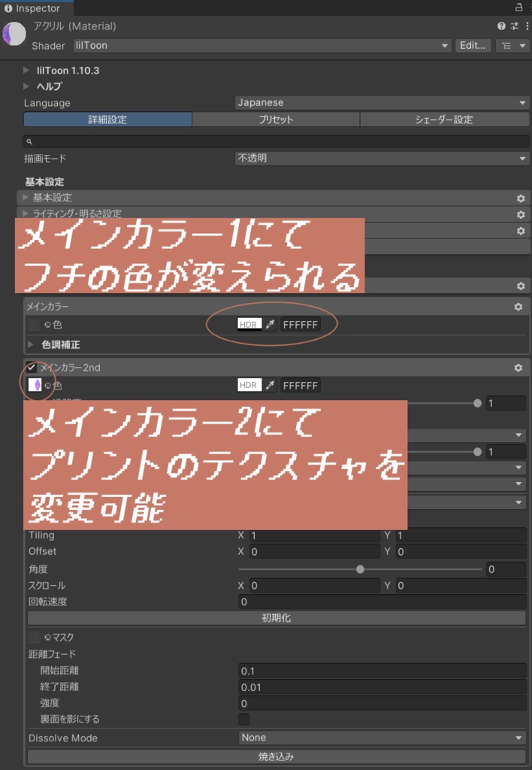Click the 強度 field under 距離フェード
The width and height of the screenshot is (532, 770).
(x=382, y=703)
